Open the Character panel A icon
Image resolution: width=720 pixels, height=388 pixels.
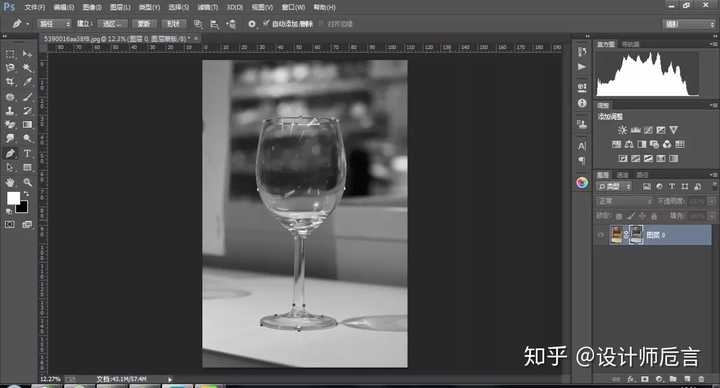pos(582,146)
